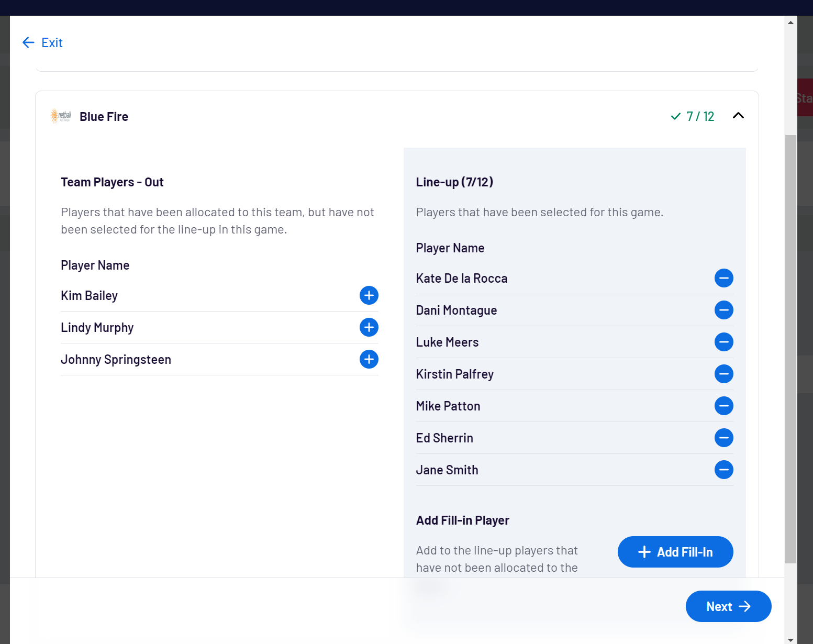
Task: Collapse the Blue Fire team section
Action: pos(738,116)
